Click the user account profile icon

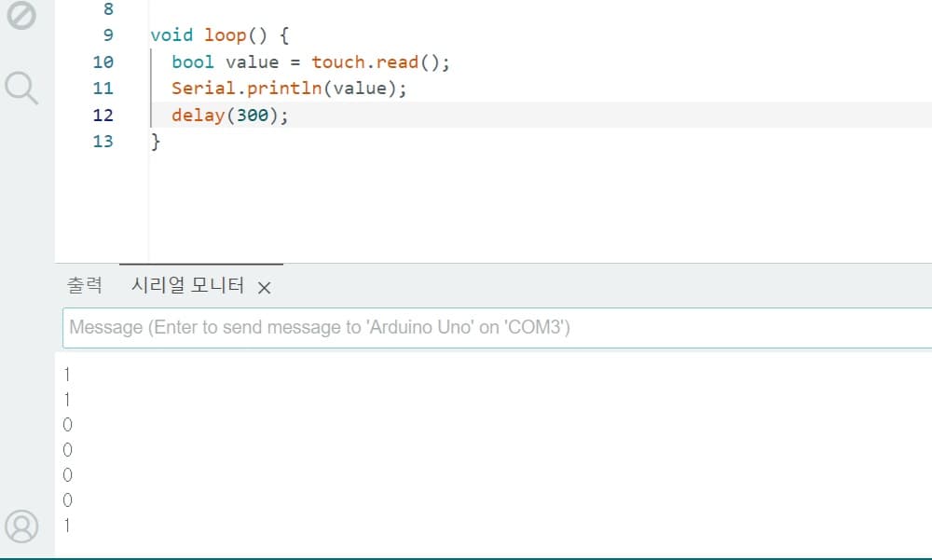(x=22, y=526)
